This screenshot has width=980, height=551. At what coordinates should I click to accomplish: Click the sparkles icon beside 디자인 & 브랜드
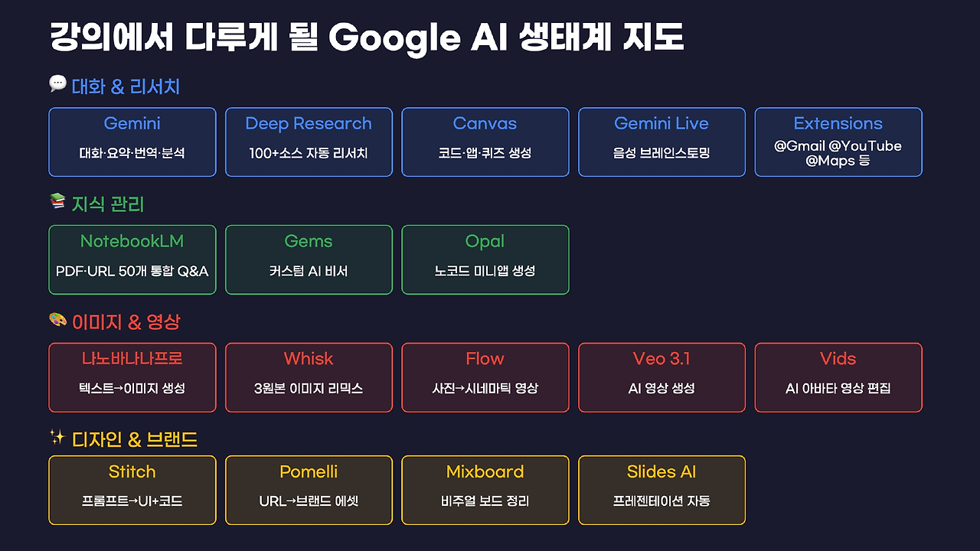(x=57, y=437)
